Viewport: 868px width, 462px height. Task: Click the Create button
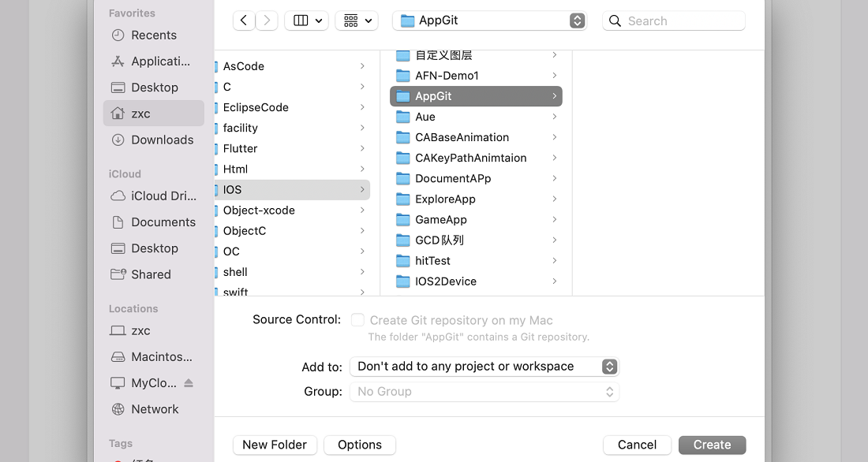pos(712,445)
